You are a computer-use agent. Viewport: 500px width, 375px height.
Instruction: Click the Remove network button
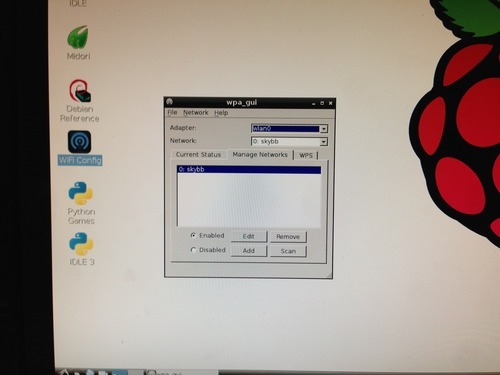pyautogui.click(x=288, y=237)
